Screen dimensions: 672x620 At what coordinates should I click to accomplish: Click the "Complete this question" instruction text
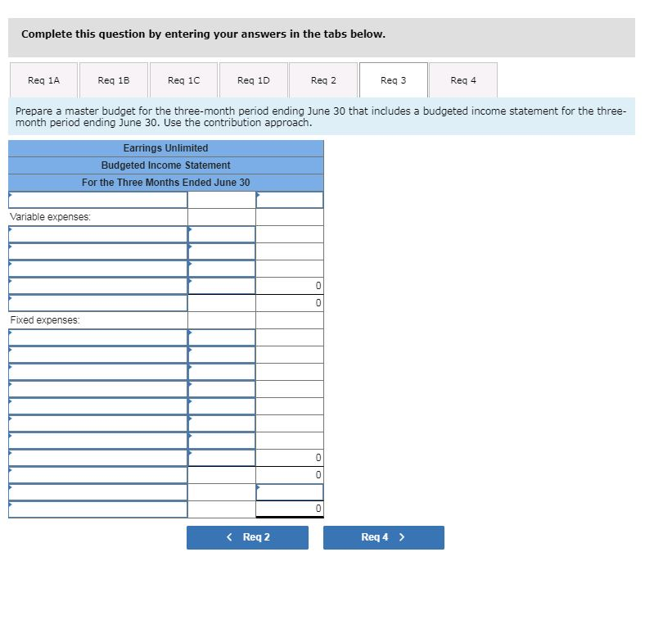tap(203, 34)
